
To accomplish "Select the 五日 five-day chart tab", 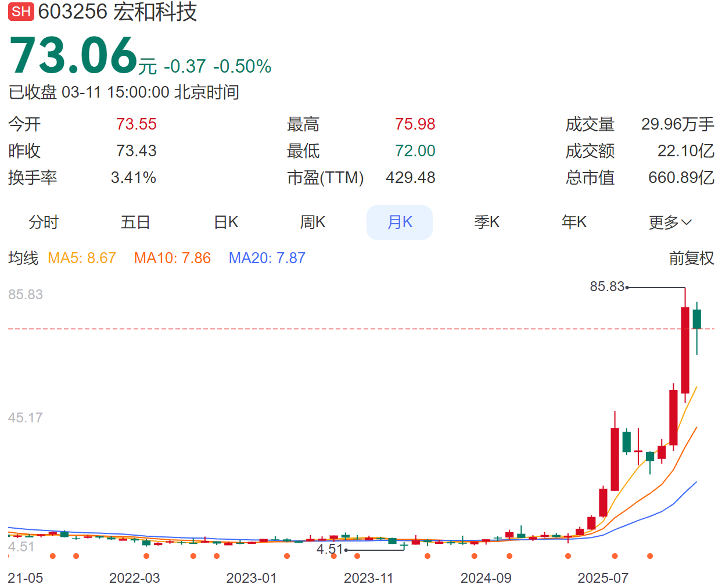I will pyautogui.click(x=135, y=222).
